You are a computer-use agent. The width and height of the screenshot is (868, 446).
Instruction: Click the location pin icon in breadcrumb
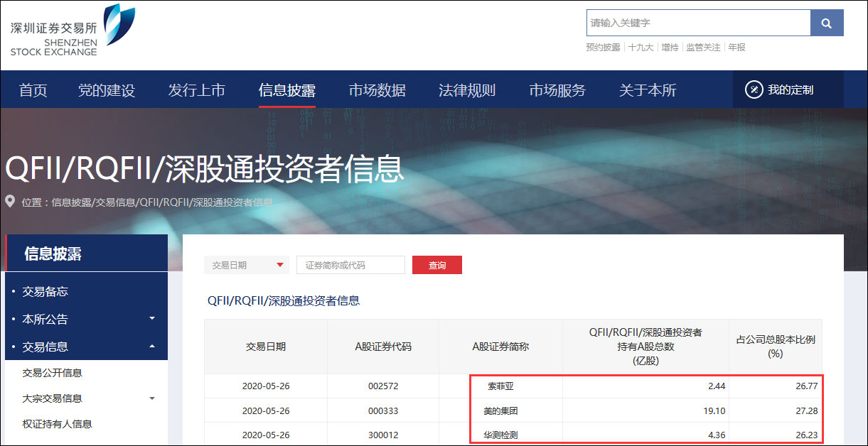[10, 202]
